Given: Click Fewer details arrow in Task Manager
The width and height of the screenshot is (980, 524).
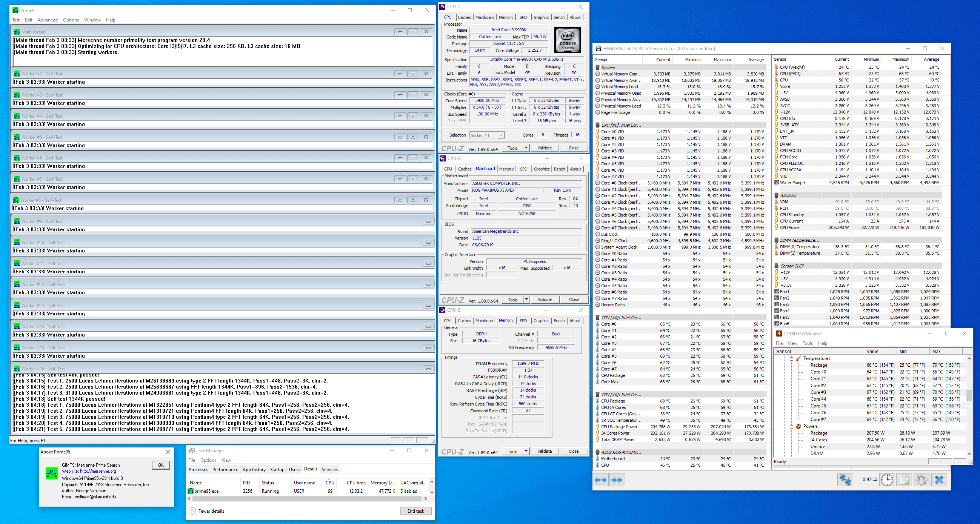Looking at the screenshot, I should point(192,511).
